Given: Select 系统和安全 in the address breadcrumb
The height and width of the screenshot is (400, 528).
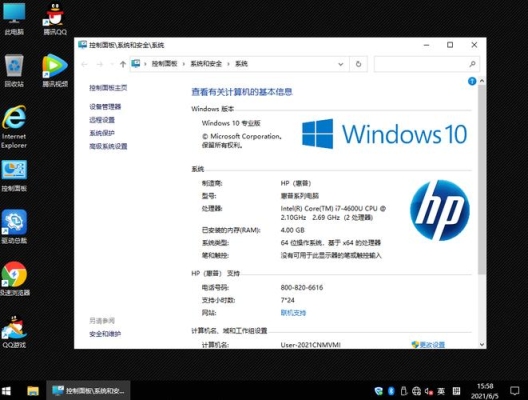Looking at the screenshot, I should click(x=206, y=64).
